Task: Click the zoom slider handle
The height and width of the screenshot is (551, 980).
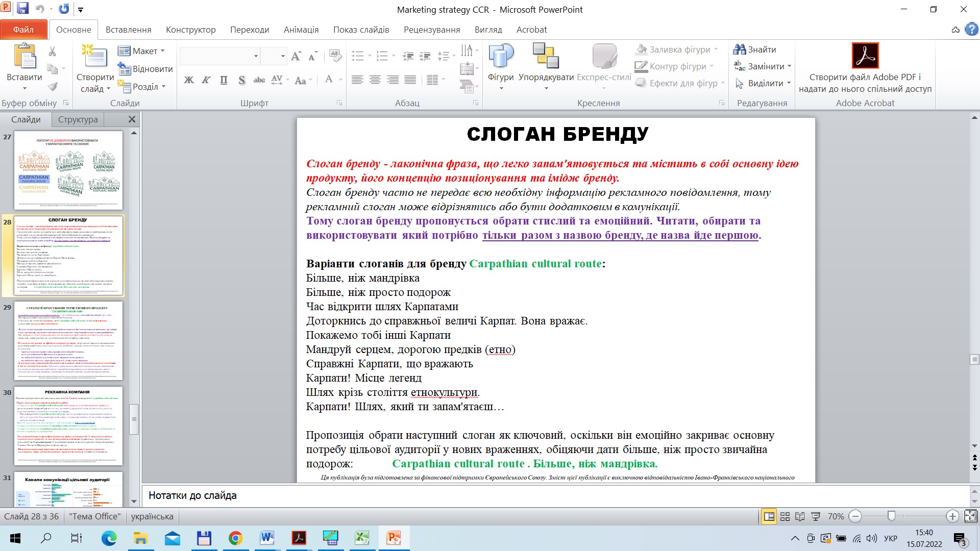Action: click(x=891, y=516)
